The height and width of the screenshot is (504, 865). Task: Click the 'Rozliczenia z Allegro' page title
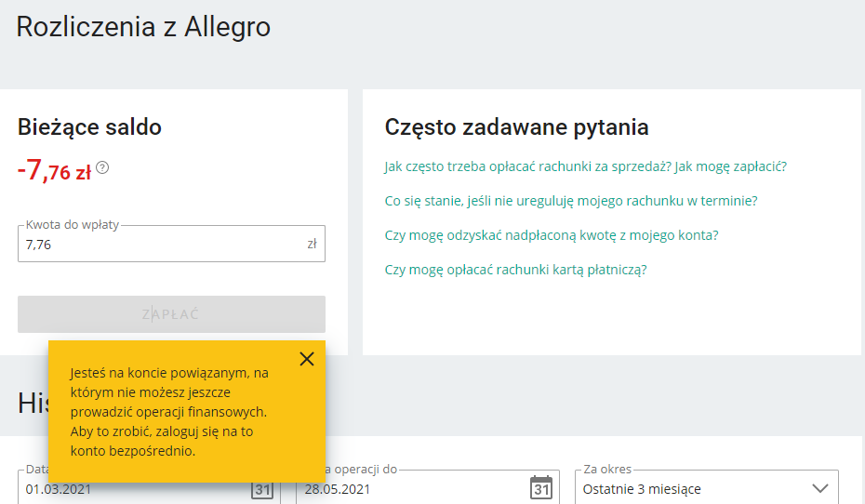point(143,27)
